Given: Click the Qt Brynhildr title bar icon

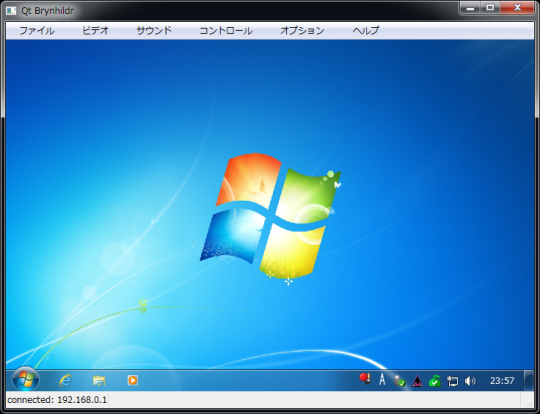Looking at the screenshot, I should pos(11,11).
